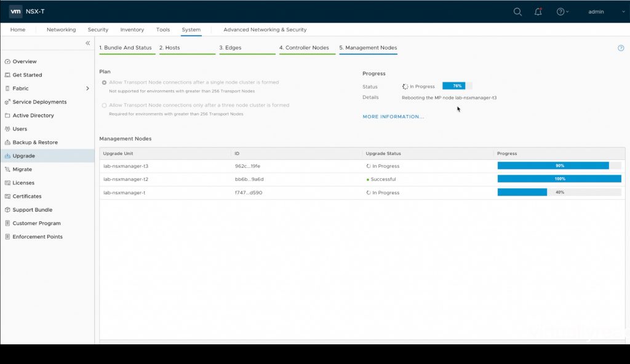This screenshot has height=364, width=630.
Task: Switch to Controller Nodes step tab
Action: tap(304, 48)
